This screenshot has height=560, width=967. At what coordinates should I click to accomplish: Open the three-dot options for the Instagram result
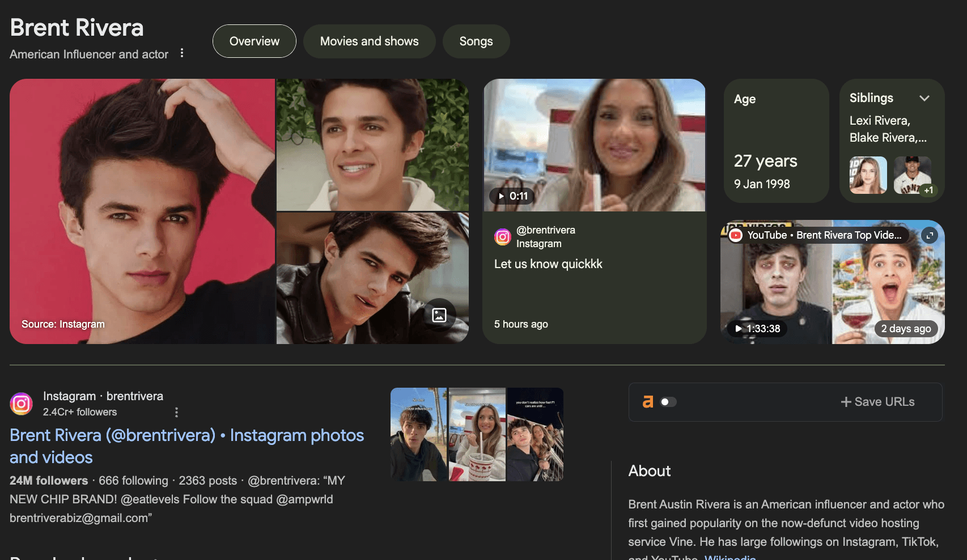176,412
